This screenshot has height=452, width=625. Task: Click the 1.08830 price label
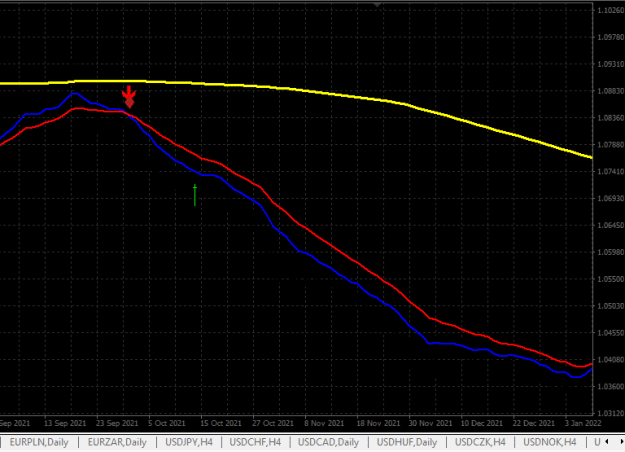pyautogui.click(x=611, y=91)
